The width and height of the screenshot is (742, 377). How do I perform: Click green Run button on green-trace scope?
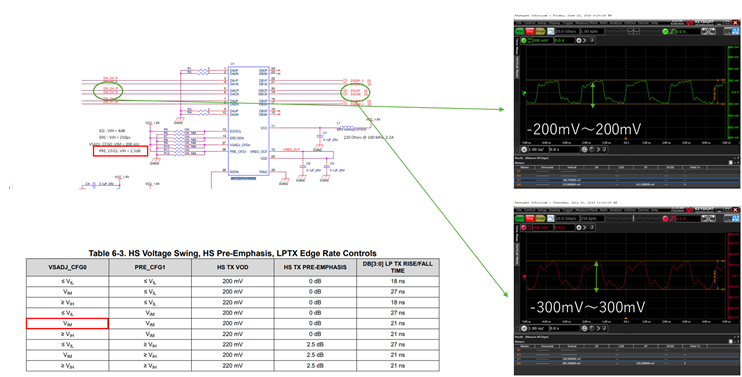click(x=520, y=31)
